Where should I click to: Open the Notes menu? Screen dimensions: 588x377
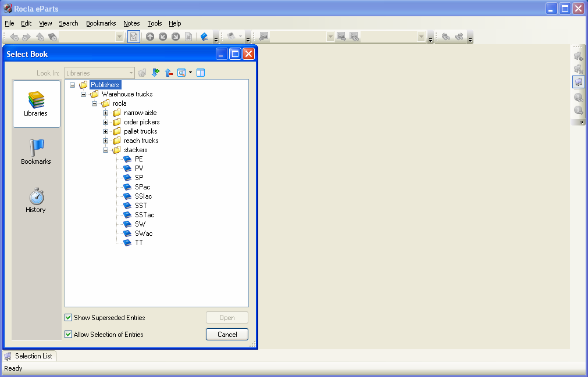pyautogui.click(x=131, y=23)
